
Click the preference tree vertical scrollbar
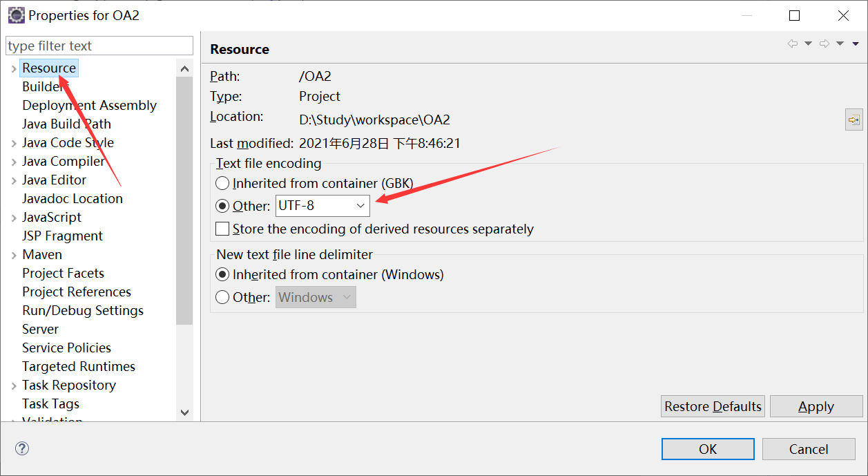(x=184, y=200)
